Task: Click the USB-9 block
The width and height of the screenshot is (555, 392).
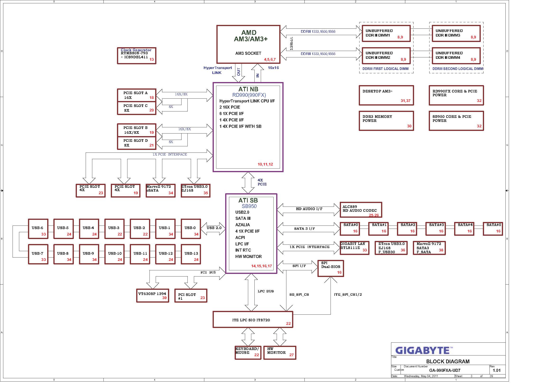Action: point(89,254)
